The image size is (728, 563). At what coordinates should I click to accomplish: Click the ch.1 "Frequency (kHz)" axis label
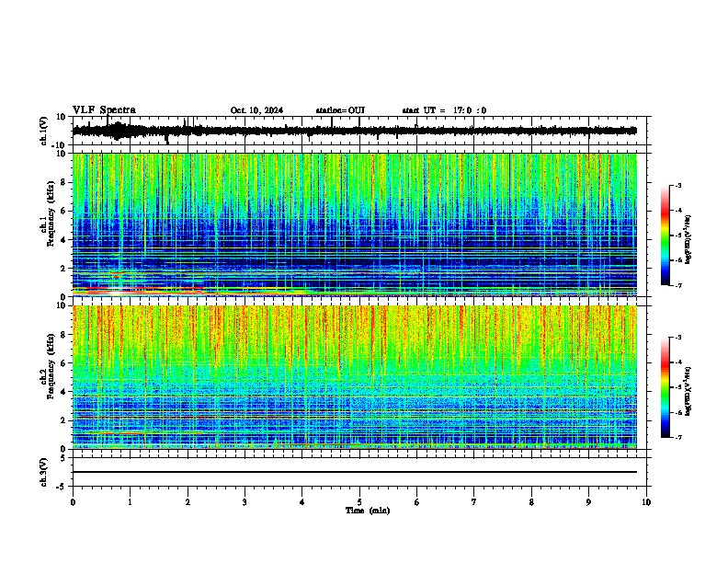pos(51,213)
